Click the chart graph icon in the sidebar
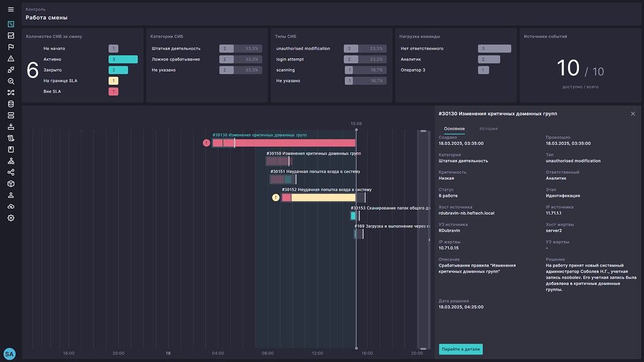The image size is (644, 362). 10,36
